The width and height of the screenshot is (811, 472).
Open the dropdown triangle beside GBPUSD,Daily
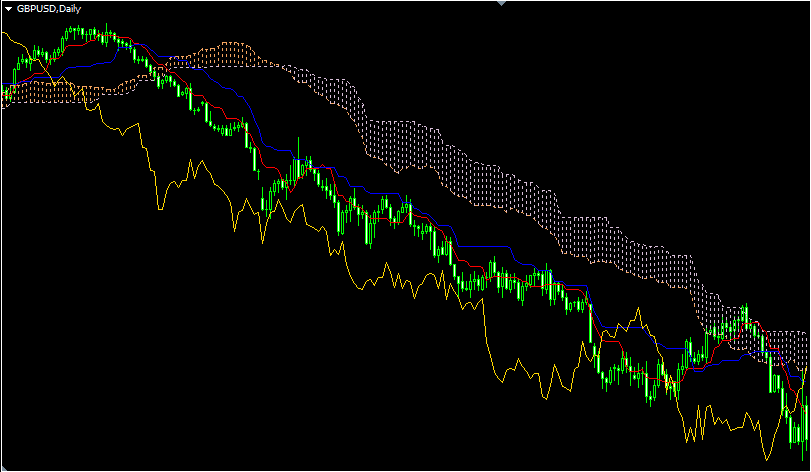pyautogui.click(x=8, y=8)
